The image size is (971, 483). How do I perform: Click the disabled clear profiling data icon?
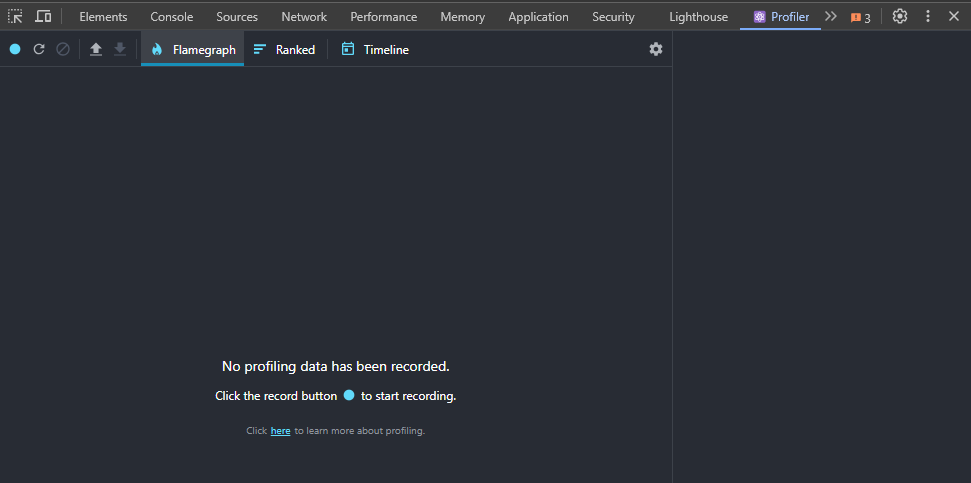click(x=63, y=49)
